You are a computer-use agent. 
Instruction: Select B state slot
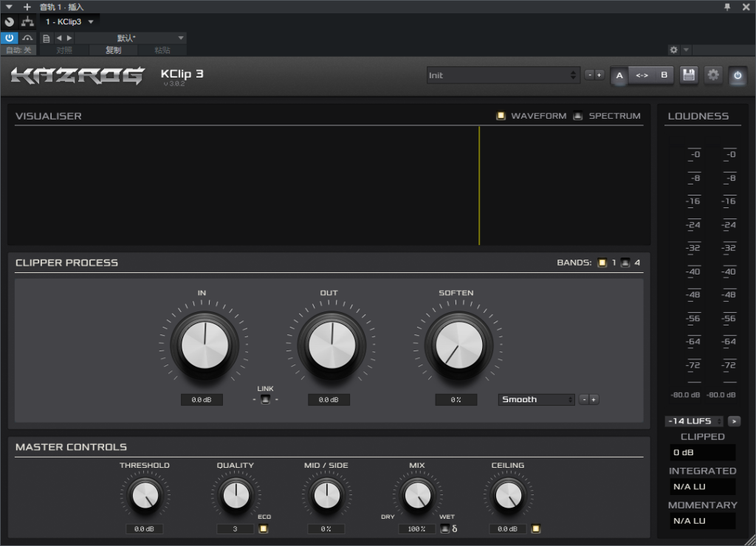point(664,75)
